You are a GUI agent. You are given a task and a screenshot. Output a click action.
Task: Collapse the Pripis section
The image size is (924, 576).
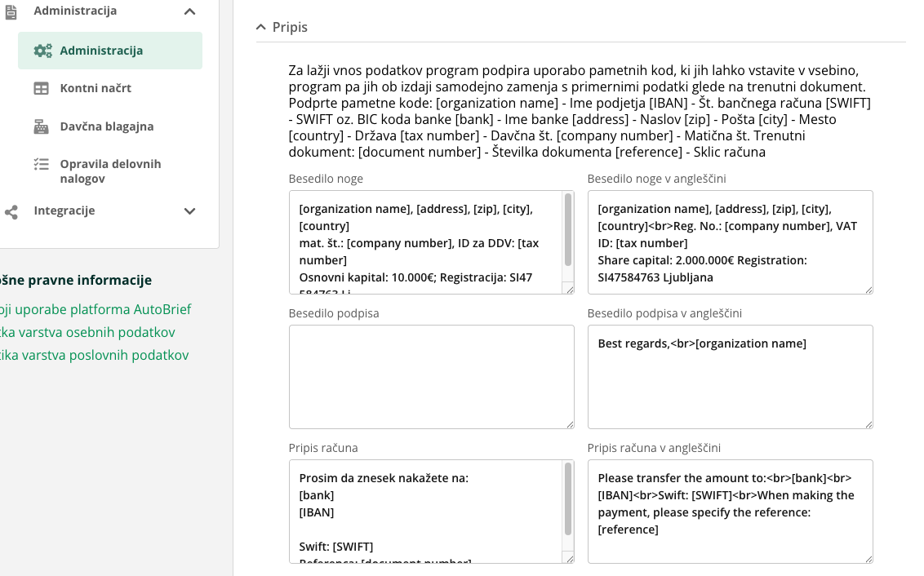pos(261,27)
